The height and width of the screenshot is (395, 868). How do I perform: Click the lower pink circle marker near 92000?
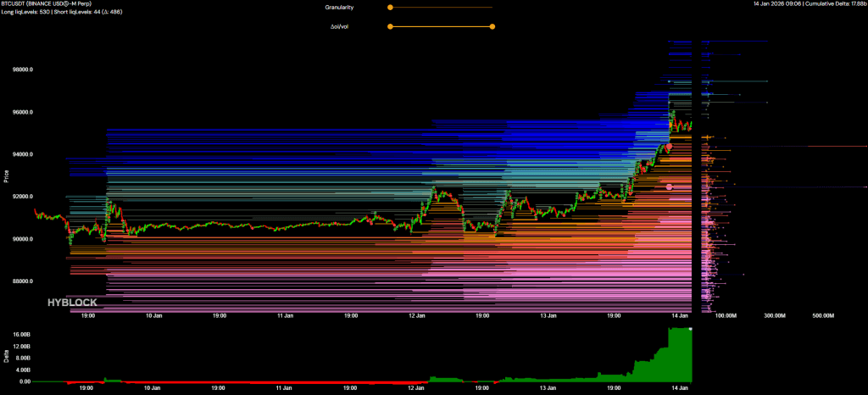670,186
